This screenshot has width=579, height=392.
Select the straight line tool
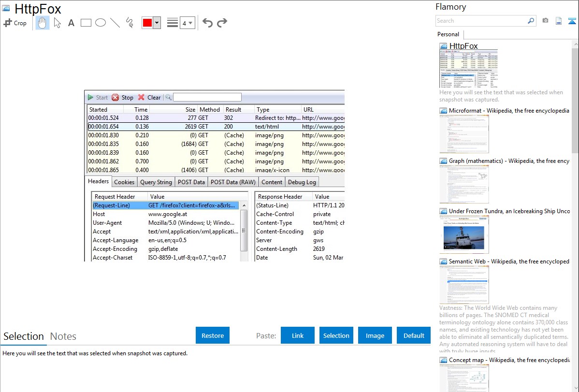coord(115,23)
